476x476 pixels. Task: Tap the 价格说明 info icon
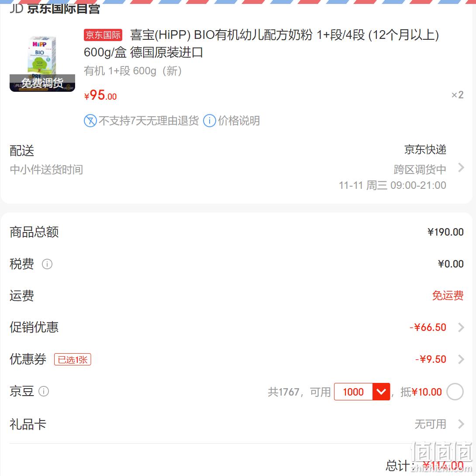[x=210, y=121]
